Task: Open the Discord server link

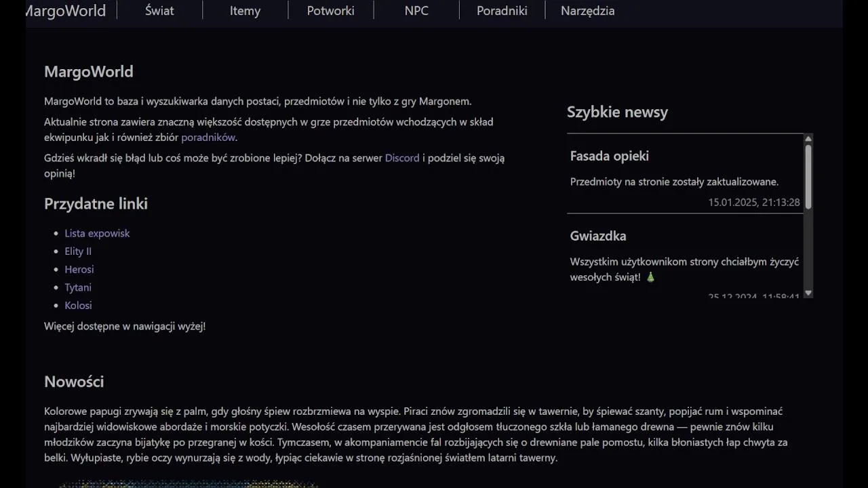Action: [x=402, y=158]
